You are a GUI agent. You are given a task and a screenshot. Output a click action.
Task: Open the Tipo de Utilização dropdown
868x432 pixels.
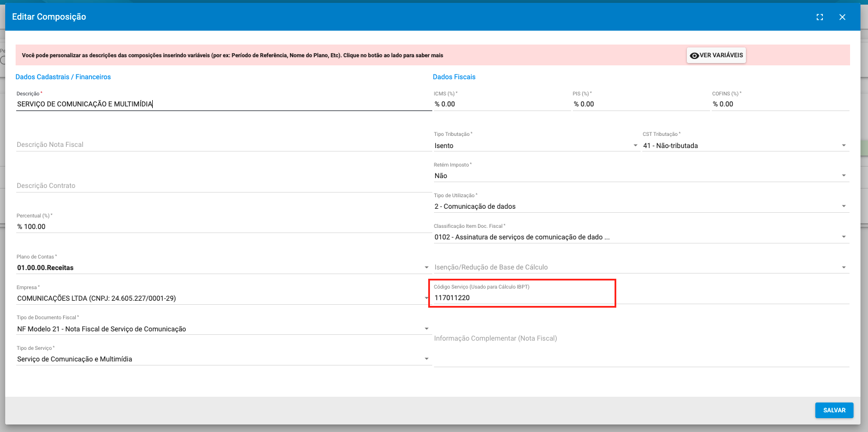coord(641,206)
